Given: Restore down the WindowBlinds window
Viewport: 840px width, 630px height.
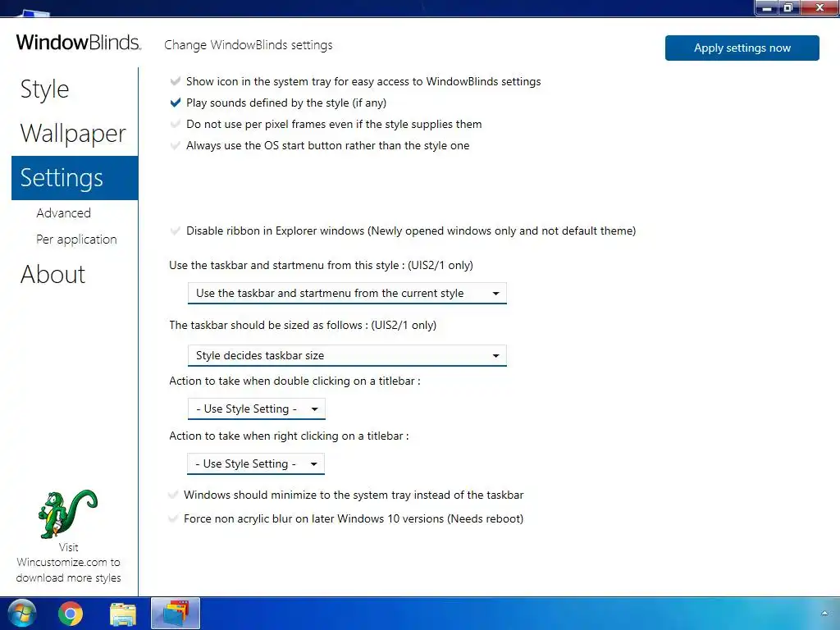Looking at the screenshot, I should pyautogui.click(x=788, y=7).
